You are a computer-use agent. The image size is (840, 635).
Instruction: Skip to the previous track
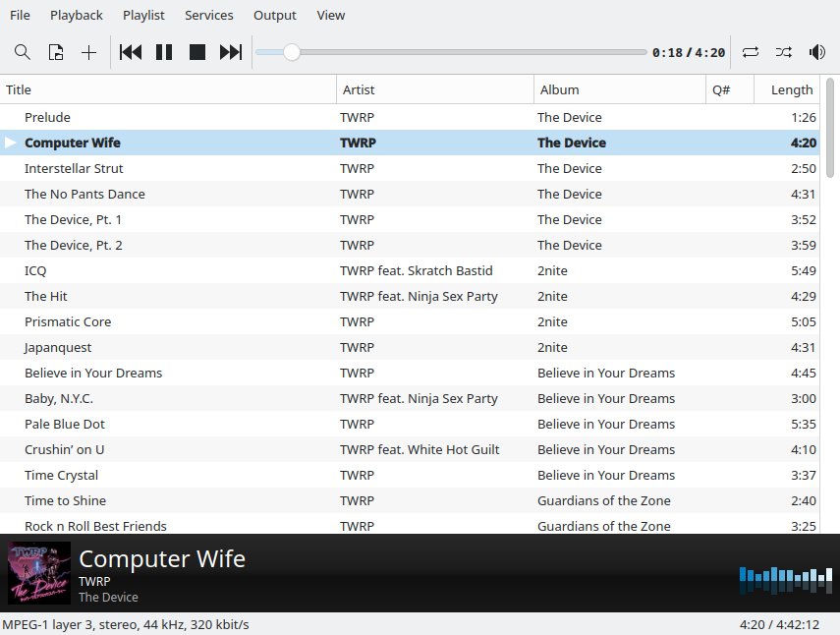131,52
